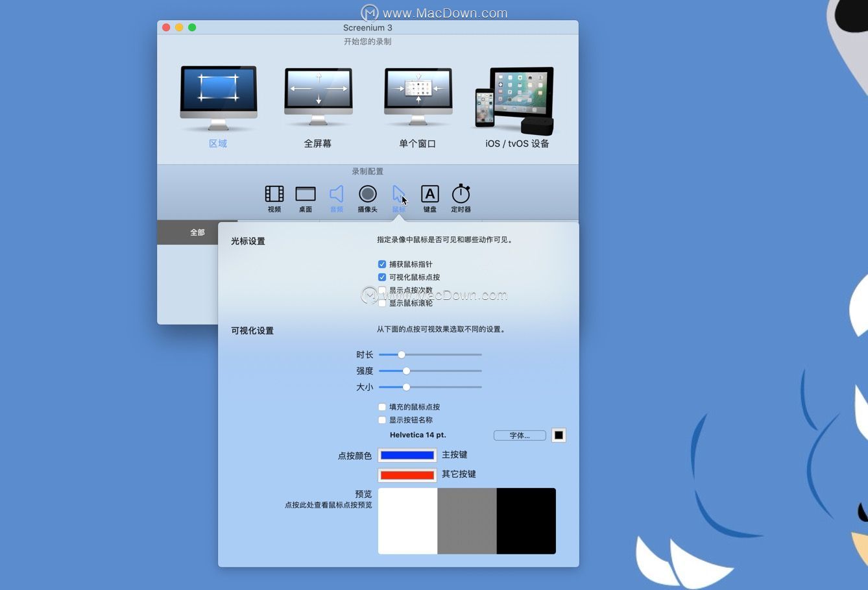Click gray area of click preview

pyautogui.click(x=467, y=521)
